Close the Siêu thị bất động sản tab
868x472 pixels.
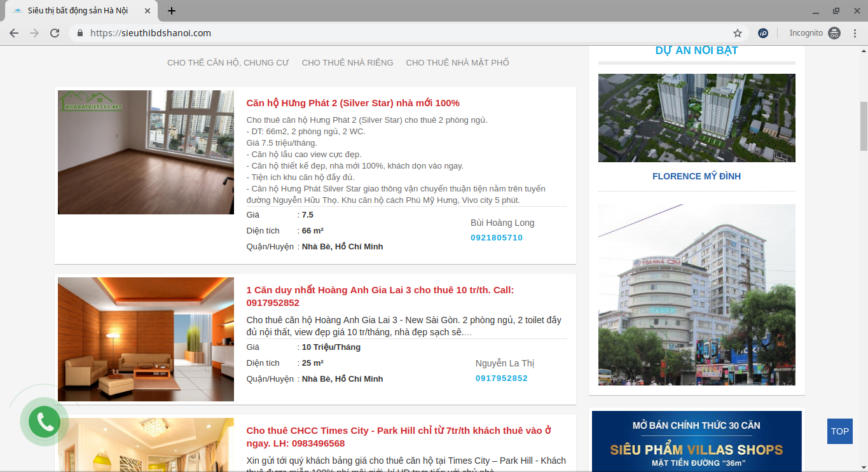[148, 11]
